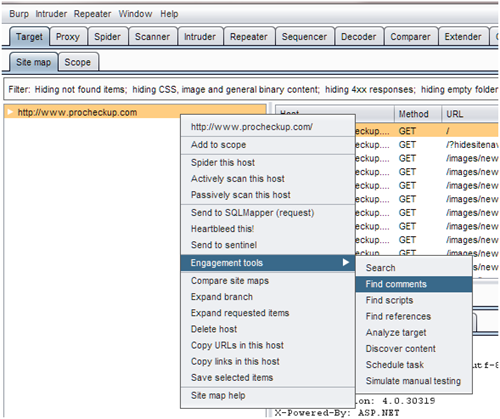Screen dimensions: 500x419
Task: Click the Engagement tools submenu arrow
Action: [x=346, y=262]
